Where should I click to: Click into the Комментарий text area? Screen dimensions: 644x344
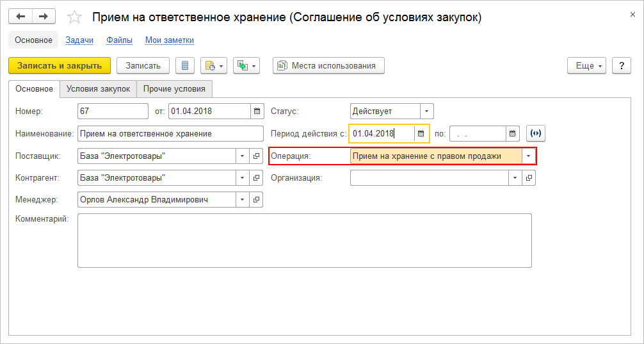pyautogui.click(x=304, y=240)
